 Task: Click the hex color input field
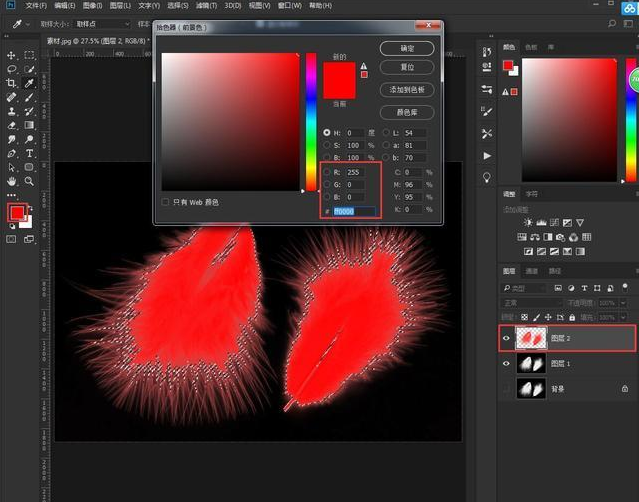coord(357,211)
